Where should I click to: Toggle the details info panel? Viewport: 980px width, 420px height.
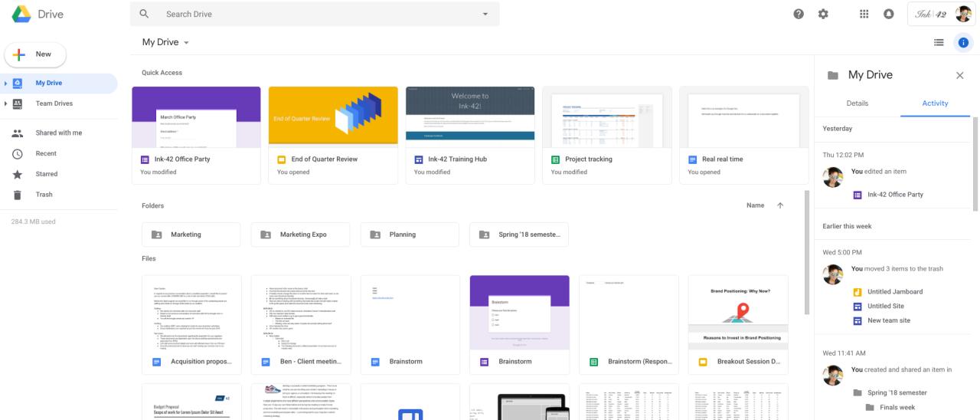point(962,43)
